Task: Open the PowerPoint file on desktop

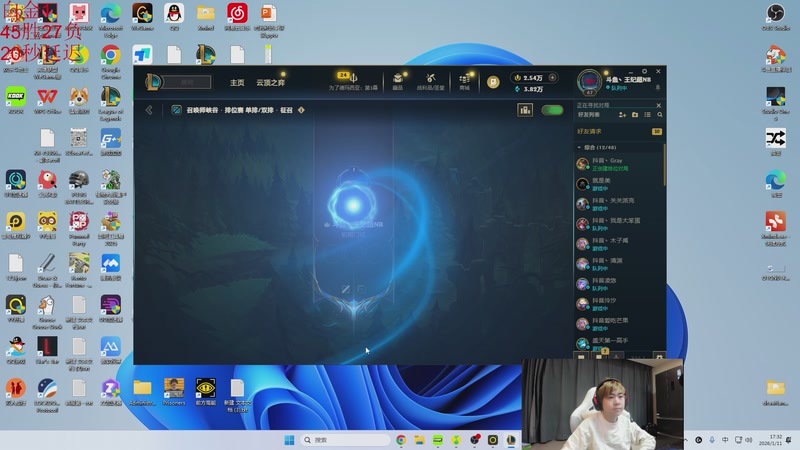Action: click(268, 19)
